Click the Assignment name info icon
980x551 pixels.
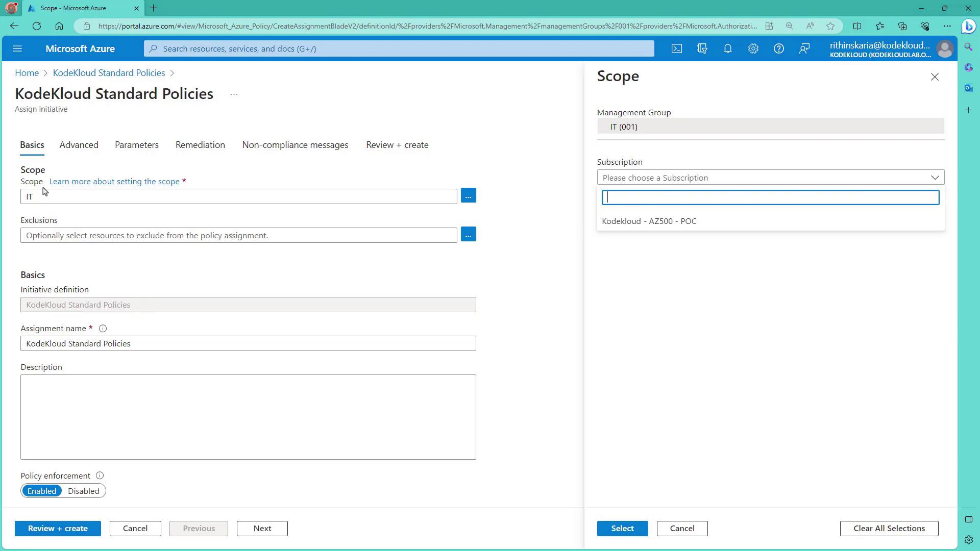point(103,329)
